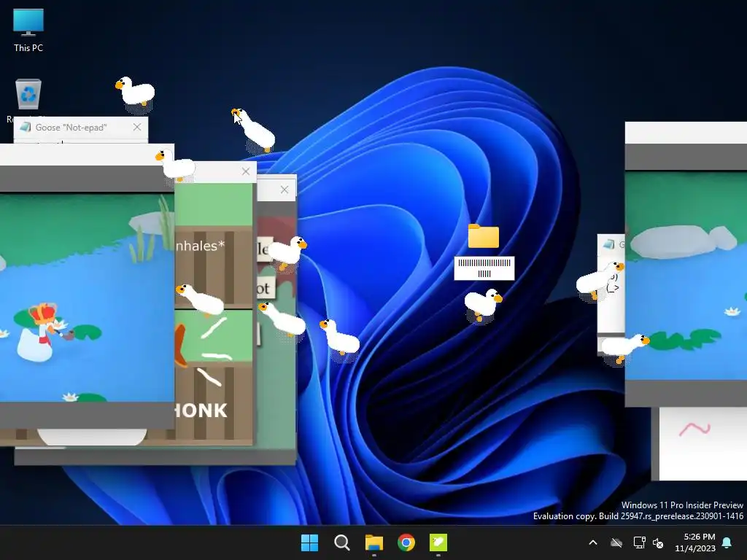This screenshot has height=560, width=747.
Task: Open the clock showing 5:26 PM
Action: [695, 542]
